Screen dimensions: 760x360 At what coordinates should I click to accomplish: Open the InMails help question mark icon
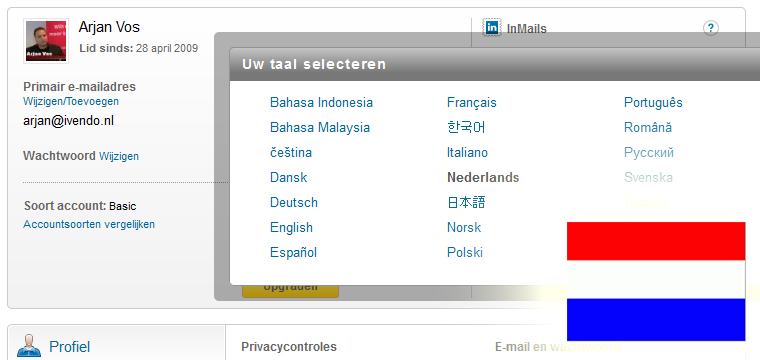click(711, 28)
